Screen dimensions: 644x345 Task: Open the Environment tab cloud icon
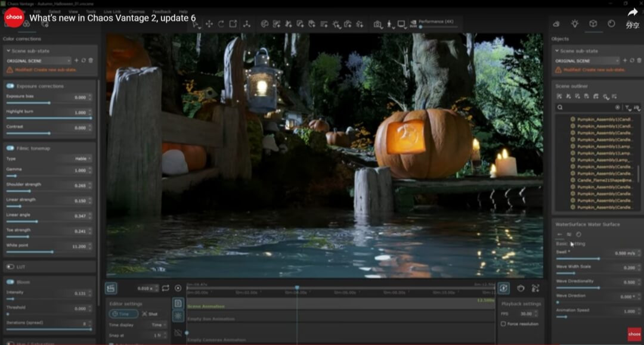tap(556, 24)
